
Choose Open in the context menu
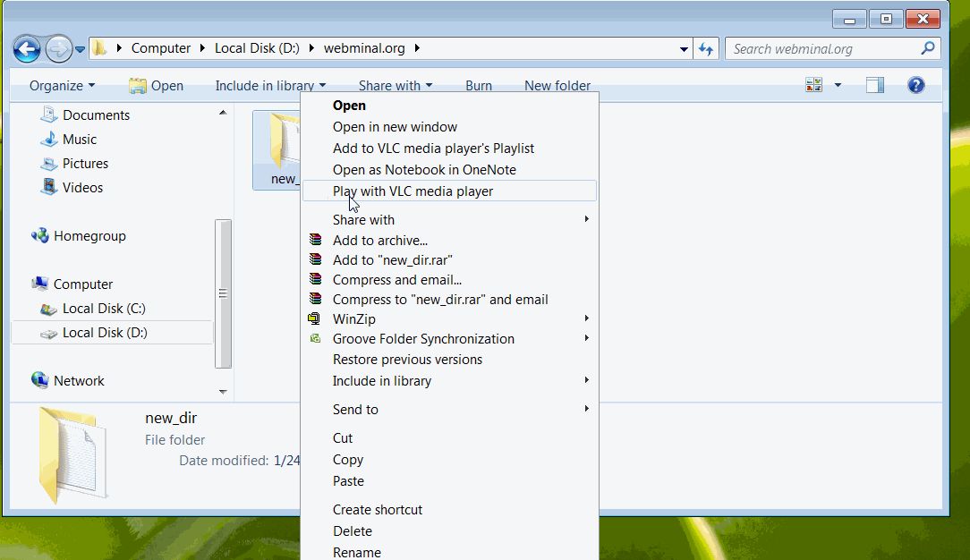(349, 106)
